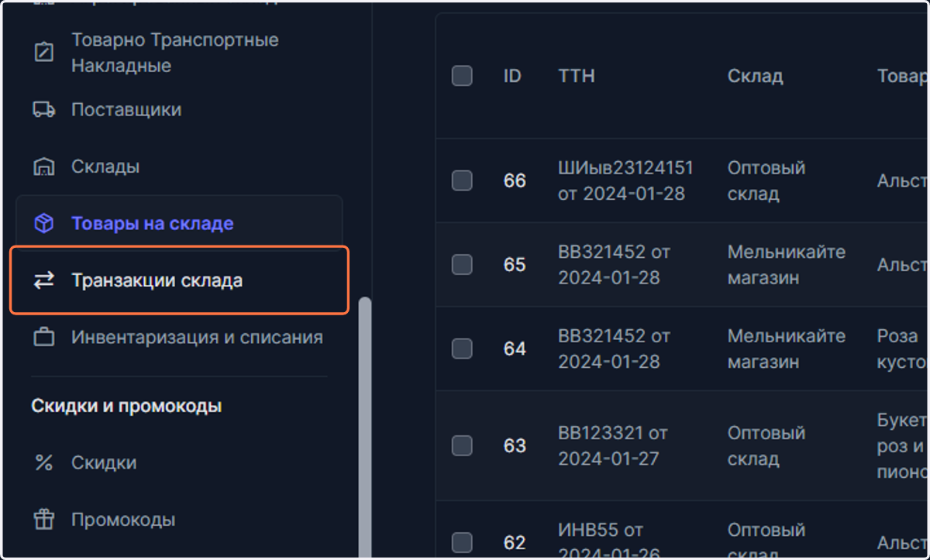Viewport: 930px width, 560px height.
Task: Click the arrows icon beside Транзакции склада
Action: point(44,280)
